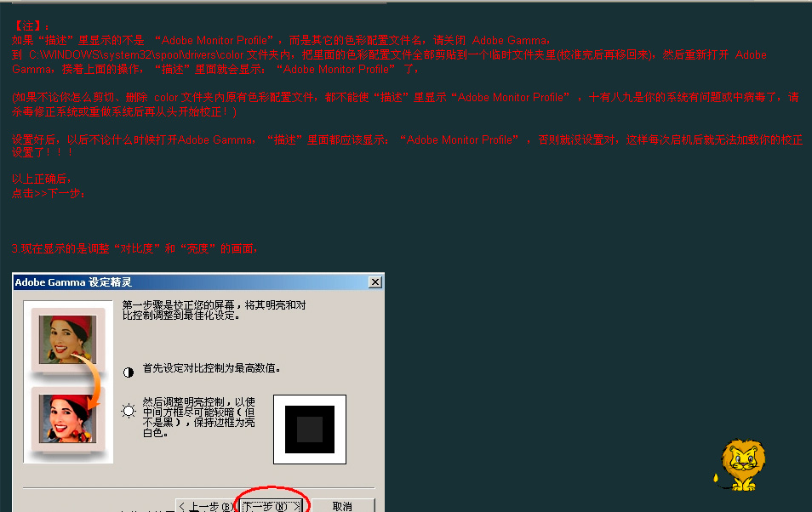
Task: Click the sun-shaped brightness icon
Action: click(x=129, y=411)
